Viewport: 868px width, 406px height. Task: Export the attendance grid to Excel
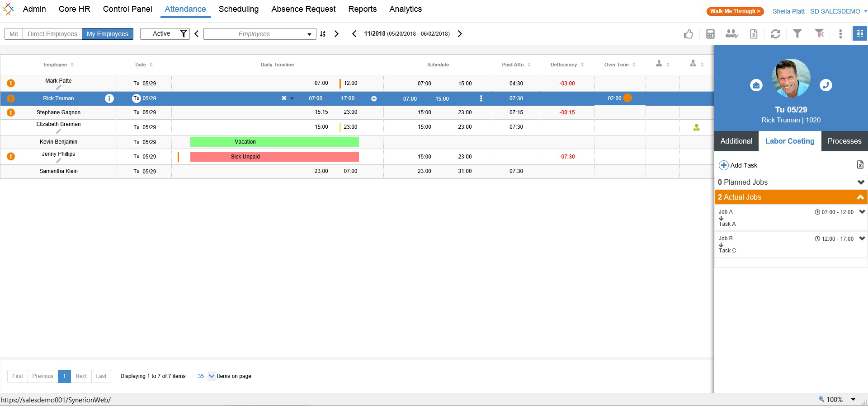[x=754, y=34]
